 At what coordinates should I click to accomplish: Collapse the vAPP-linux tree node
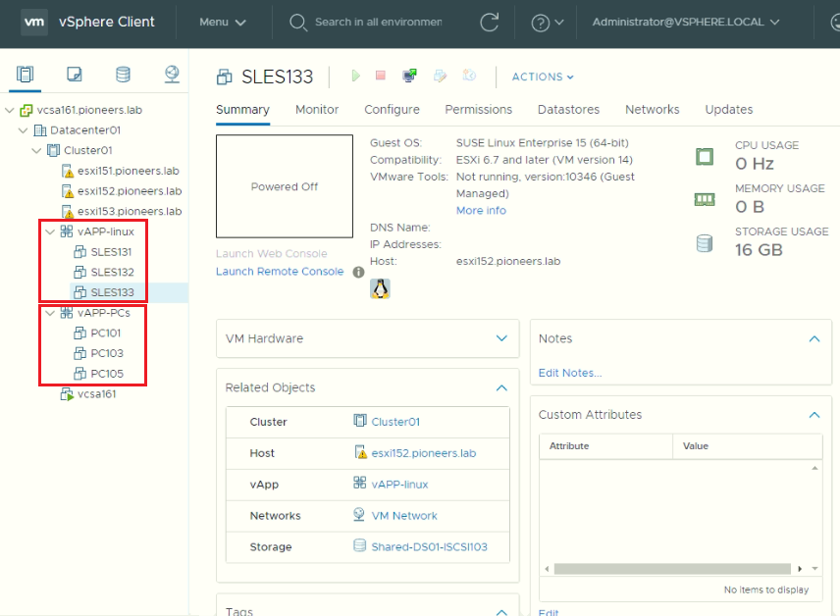(50, 231)
